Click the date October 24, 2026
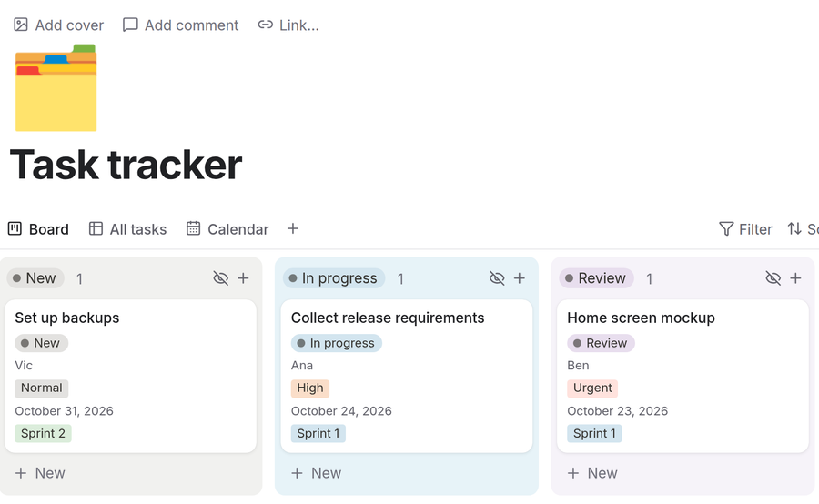This screenshot has height=504, width=819. (341, 411)
